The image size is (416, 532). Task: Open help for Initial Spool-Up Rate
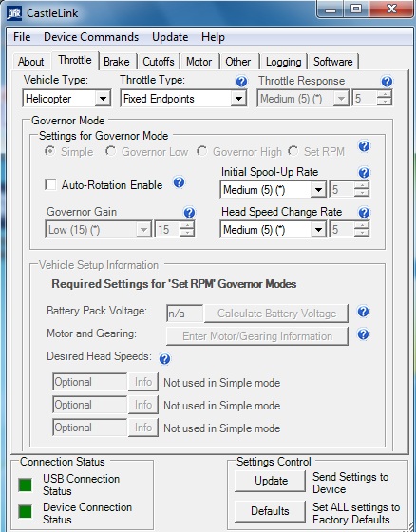tap(364, 172)
